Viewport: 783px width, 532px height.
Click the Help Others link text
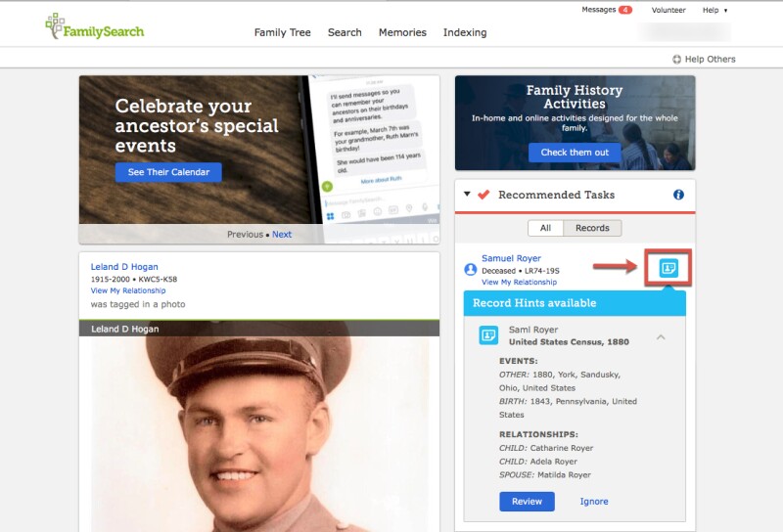click(x=711, y=60)
